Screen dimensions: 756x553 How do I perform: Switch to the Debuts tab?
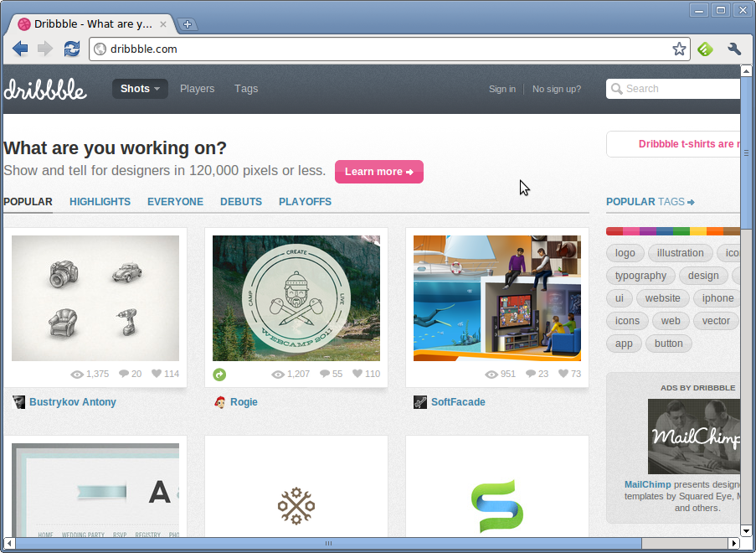pyautogui.click(x=241, y=202)
